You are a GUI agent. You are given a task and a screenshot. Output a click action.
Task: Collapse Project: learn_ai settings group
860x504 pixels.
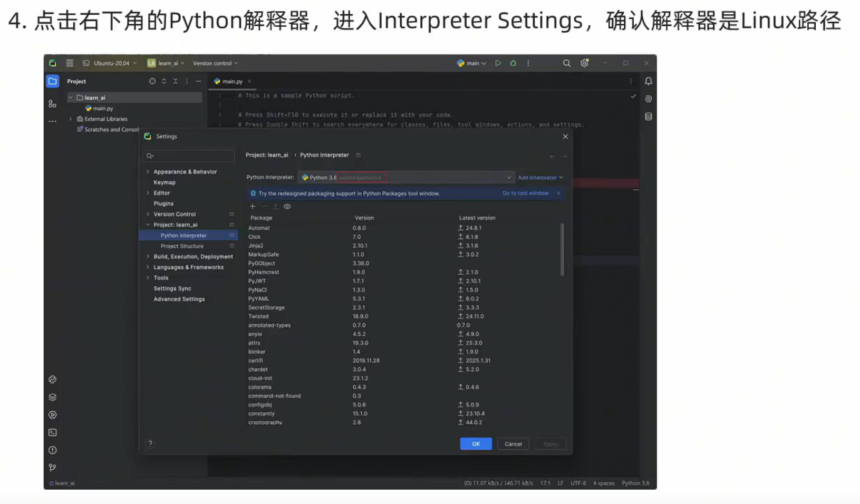148,225
